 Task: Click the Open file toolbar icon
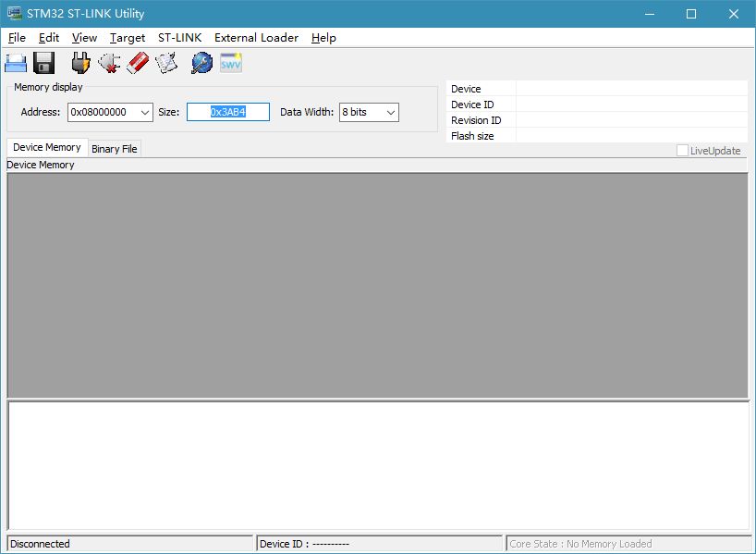(x=16, y=63)
